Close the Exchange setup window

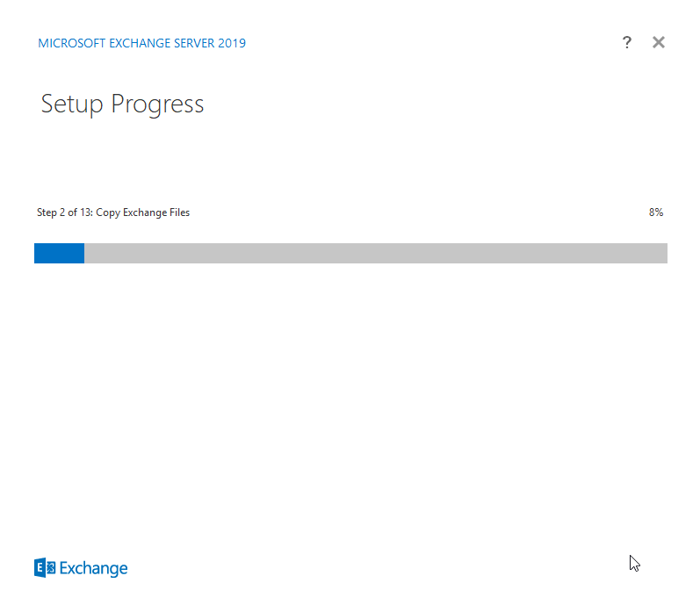659,42
